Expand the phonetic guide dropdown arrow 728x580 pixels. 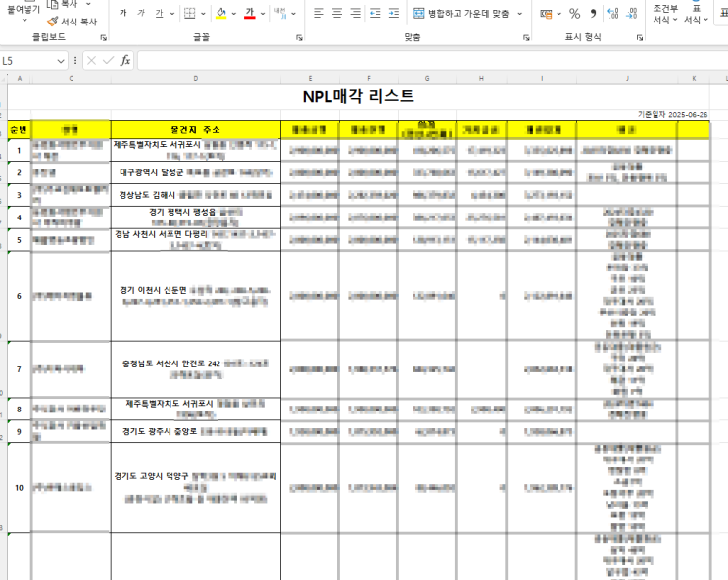point(293,14)
